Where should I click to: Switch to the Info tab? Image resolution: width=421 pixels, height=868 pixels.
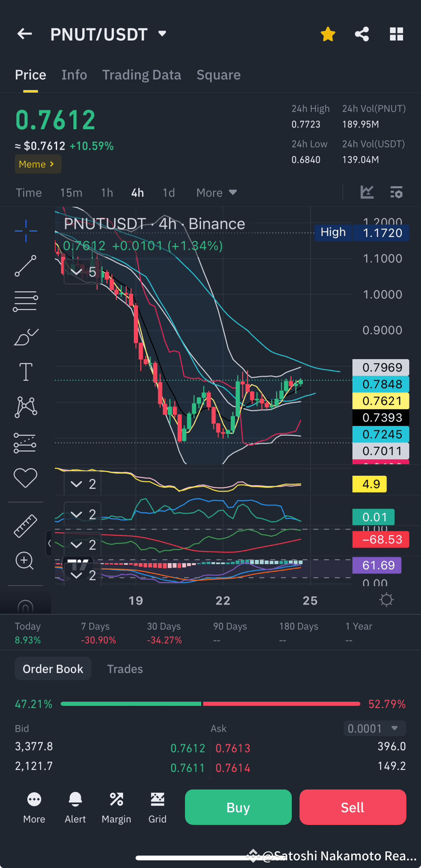[x=74, y=75]
